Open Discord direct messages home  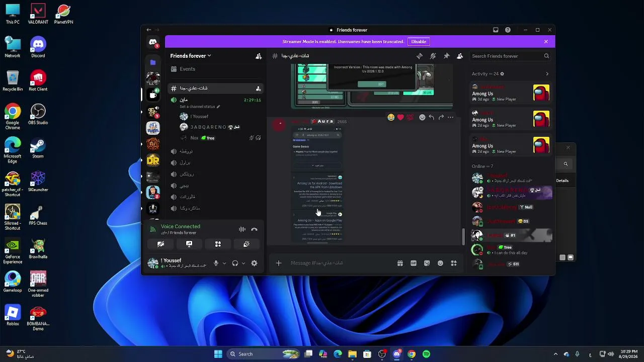pyautogui.click(x=153, y=42)
